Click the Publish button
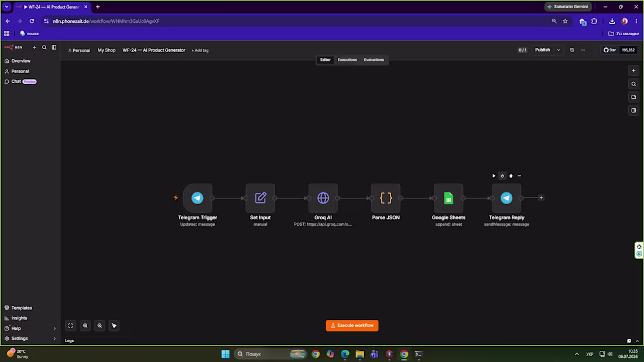The width and height of the screenshot is (644, 362). (x=543, y=50)
